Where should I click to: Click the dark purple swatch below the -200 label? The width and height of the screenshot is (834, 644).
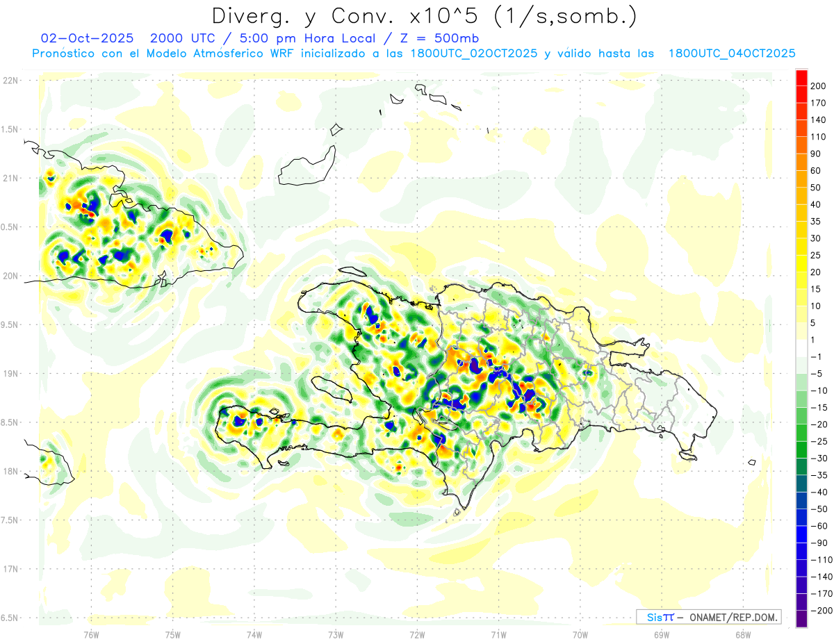point(801,619)
